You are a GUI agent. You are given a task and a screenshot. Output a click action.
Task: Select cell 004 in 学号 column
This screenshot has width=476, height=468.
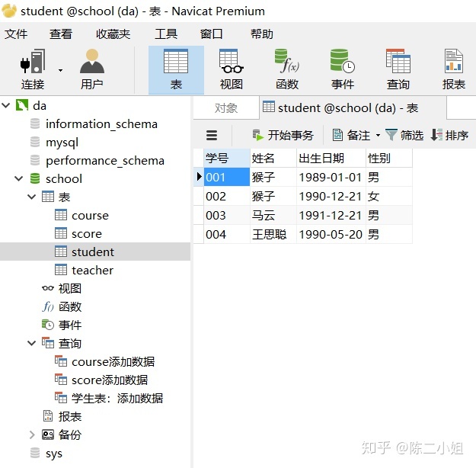tap(227, 234)
